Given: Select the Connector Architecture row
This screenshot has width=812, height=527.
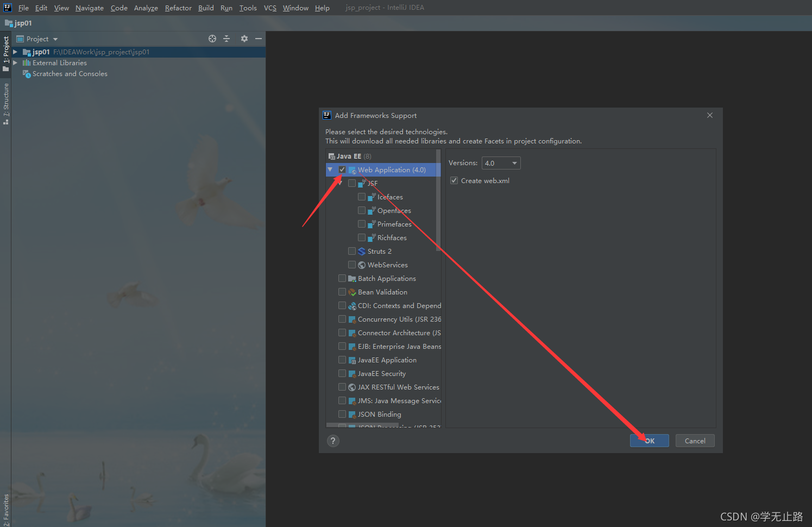Looking at the screenshot, I should (x=383, y=333).
